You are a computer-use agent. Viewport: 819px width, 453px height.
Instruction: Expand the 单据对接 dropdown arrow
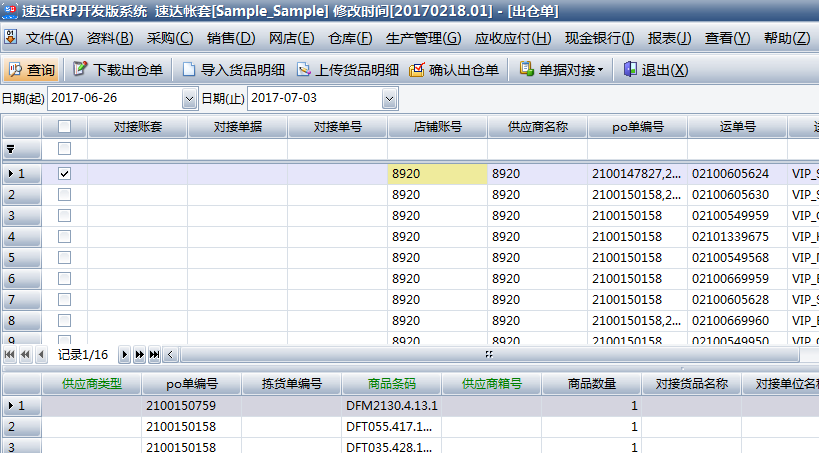point(601,70)
